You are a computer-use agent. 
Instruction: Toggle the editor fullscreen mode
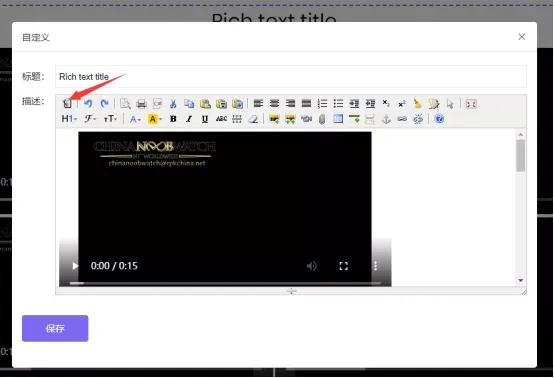pos(471,104)
